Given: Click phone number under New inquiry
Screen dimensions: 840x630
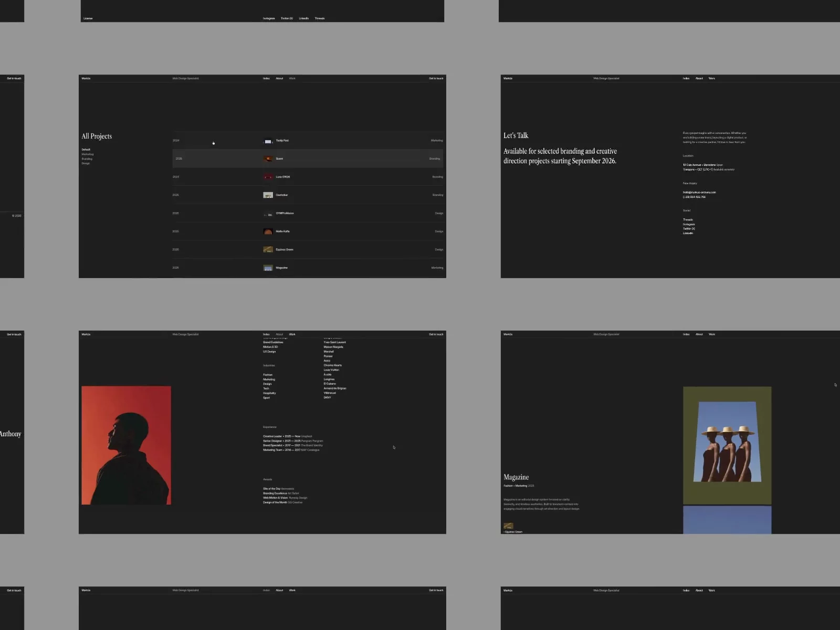Looking at the screenshot, I should (694, 197).
